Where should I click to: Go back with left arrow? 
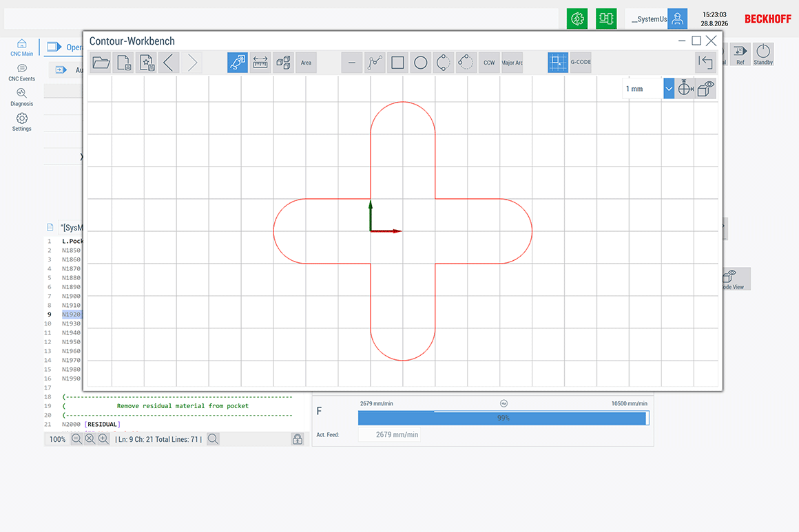(x=169, y=63)
